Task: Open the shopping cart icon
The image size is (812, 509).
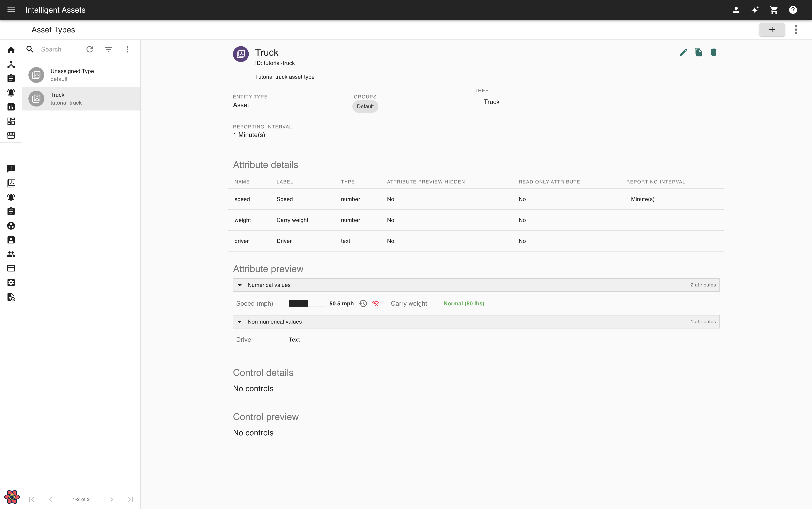Action: click(x=773, y=10)
